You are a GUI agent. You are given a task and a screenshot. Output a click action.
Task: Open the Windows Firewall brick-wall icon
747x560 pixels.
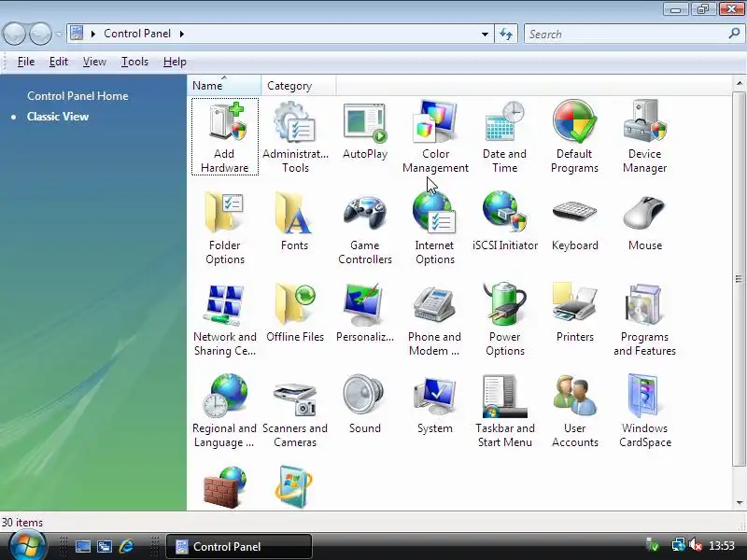click(x=224, y=487)
